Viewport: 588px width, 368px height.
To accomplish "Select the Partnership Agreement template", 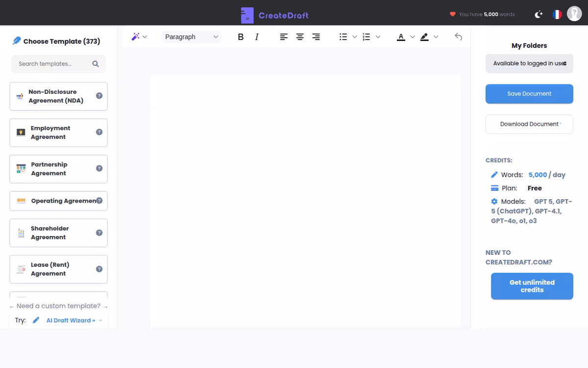I will tap(58, 169).
